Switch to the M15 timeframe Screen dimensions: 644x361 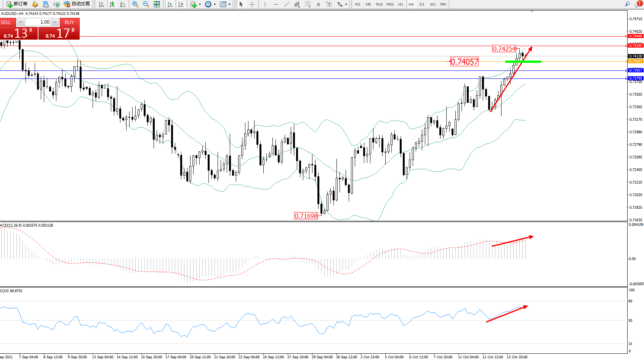point(379,4)
